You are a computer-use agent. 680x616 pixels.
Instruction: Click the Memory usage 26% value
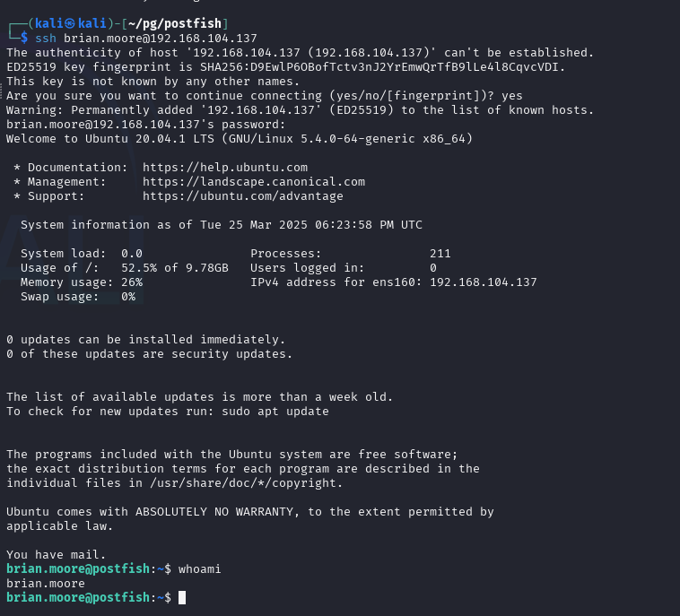[x=132, y=282]
